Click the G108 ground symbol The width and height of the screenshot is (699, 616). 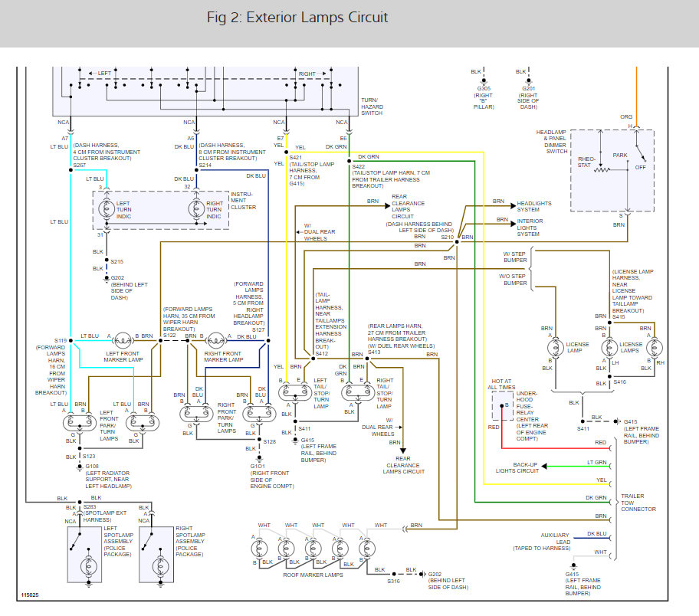(80, 467)
